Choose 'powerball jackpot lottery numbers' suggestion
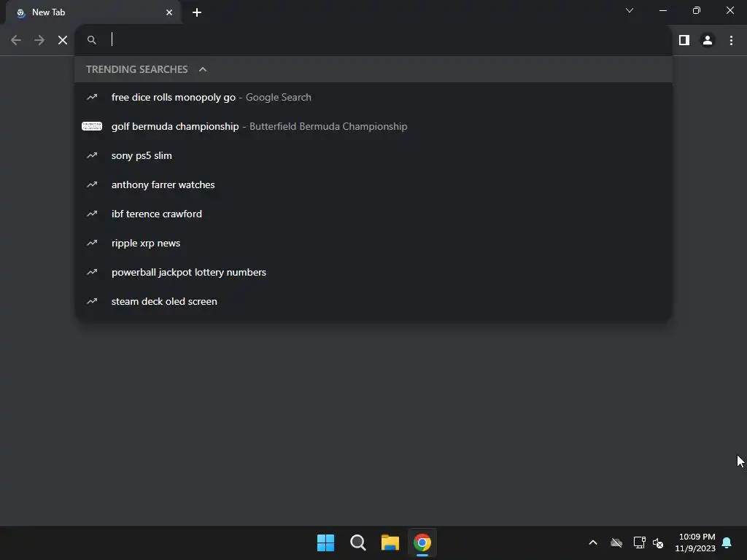This screenshot has height=560, width=747. coord(373,273)
